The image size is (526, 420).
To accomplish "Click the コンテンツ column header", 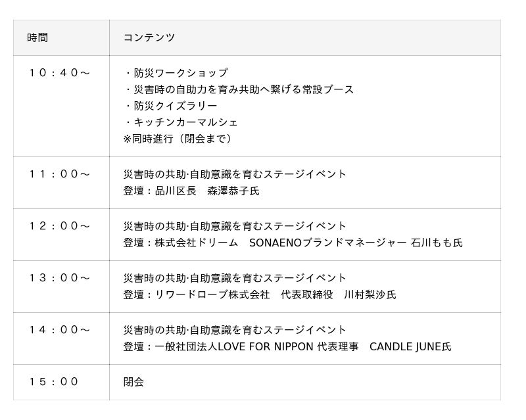I will (x=149, y=38).
